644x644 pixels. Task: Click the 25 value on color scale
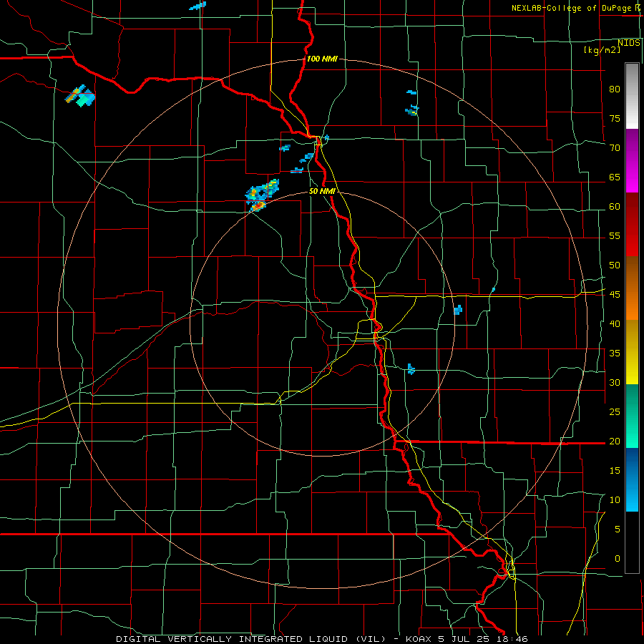coord(615,411)
